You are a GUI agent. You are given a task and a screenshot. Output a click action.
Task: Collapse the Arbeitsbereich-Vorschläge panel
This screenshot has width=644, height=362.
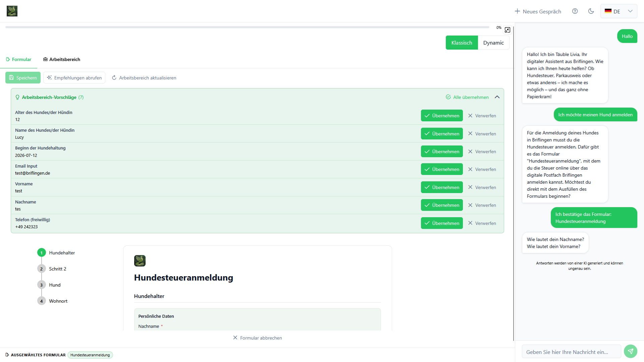(x=497, y=97)
